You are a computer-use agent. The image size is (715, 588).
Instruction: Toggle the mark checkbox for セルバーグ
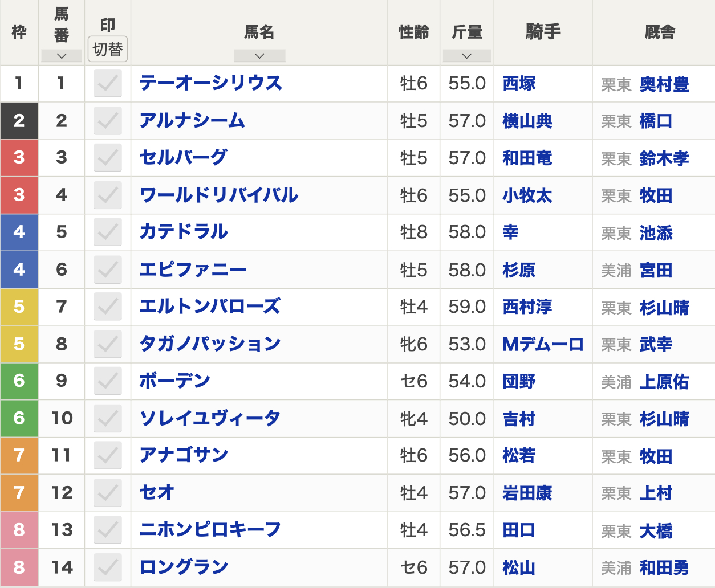click(108, 158)
